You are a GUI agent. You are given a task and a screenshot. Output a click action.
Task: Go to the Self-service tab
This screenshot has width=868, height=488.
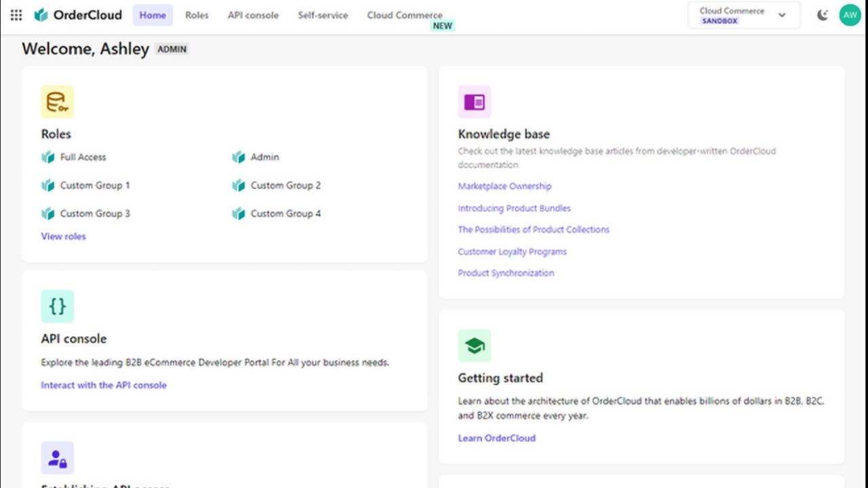pos(323,15)
